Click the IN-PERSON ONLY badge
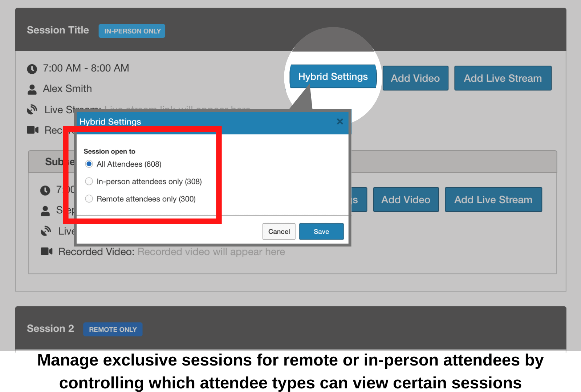Image resolution: width=581 pixels, height=392 pixels. [x=131, y=31]
